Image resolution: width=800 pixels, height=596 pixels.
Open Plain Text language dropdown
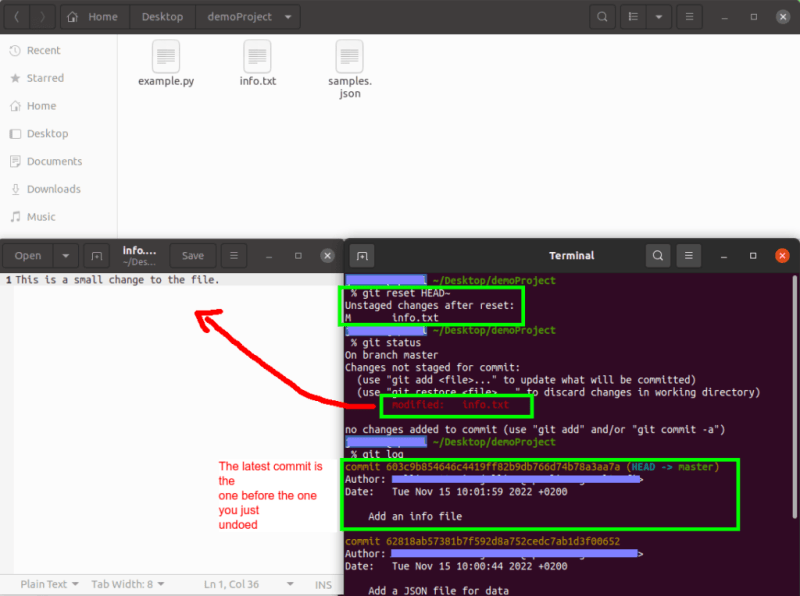click(49, 584)
